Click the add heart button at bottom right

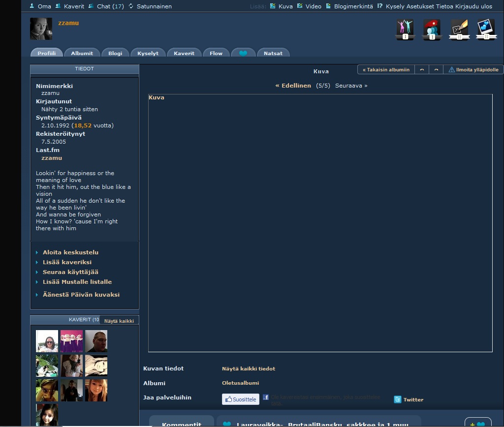[478, 423]
